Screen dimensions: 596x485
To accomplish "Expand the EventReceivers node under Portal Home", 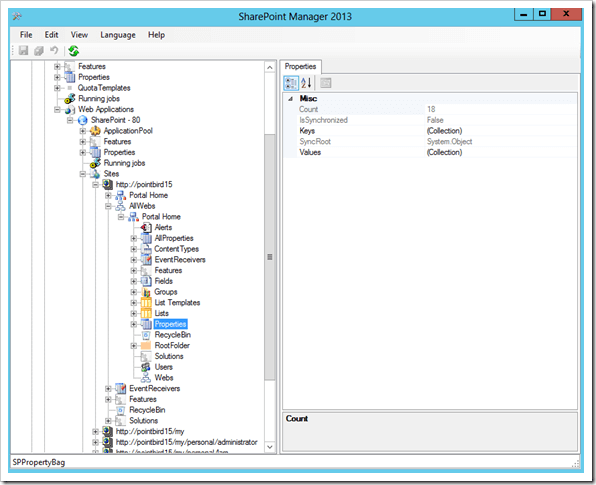I will point(133,260).
